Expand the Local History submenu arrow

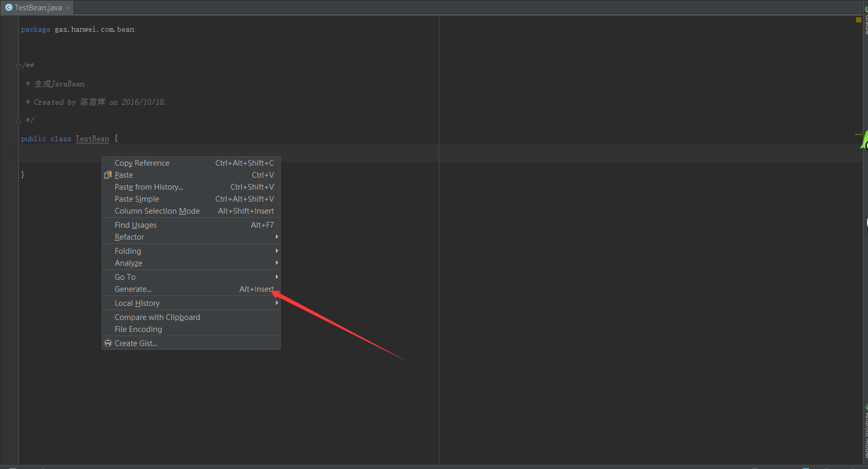click(276, 303)
